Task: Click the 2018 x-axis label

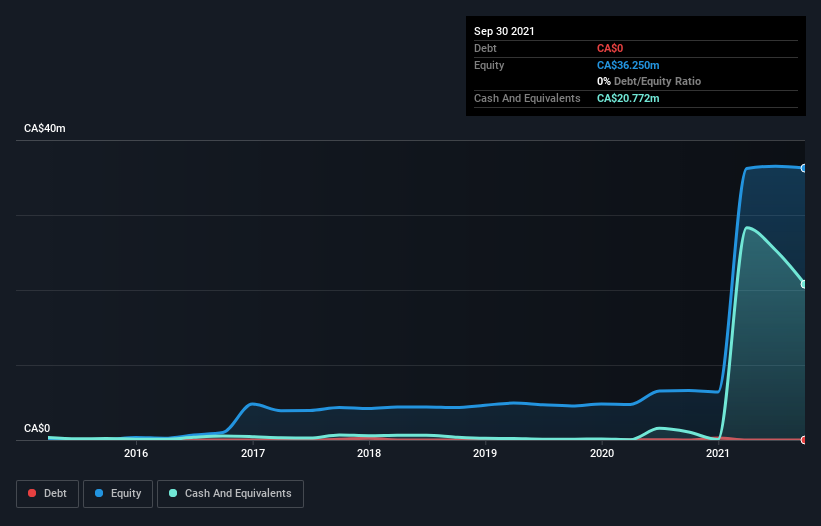Action: pyautogui.click(x=369, y=453)
